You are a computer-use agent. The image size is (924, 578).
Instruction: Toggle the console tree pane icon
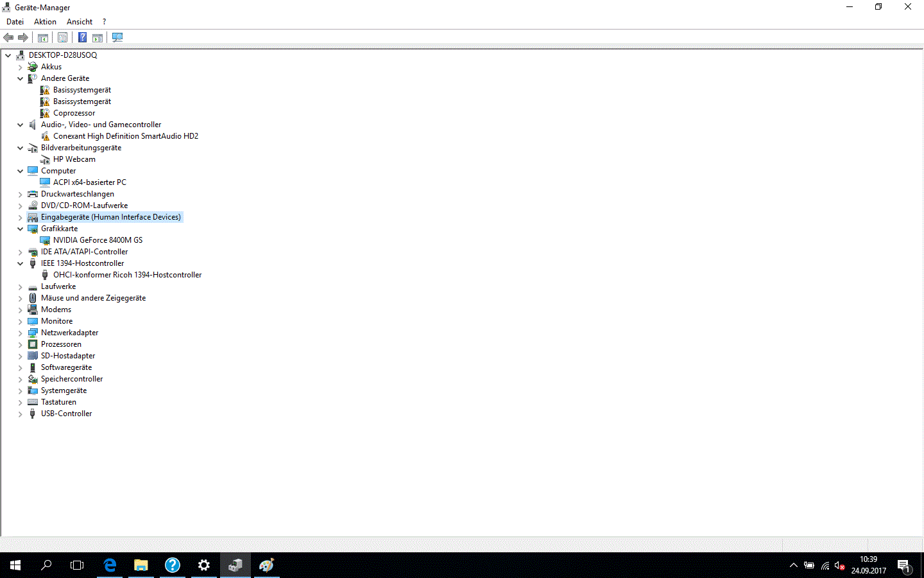(x=43, y=37)
